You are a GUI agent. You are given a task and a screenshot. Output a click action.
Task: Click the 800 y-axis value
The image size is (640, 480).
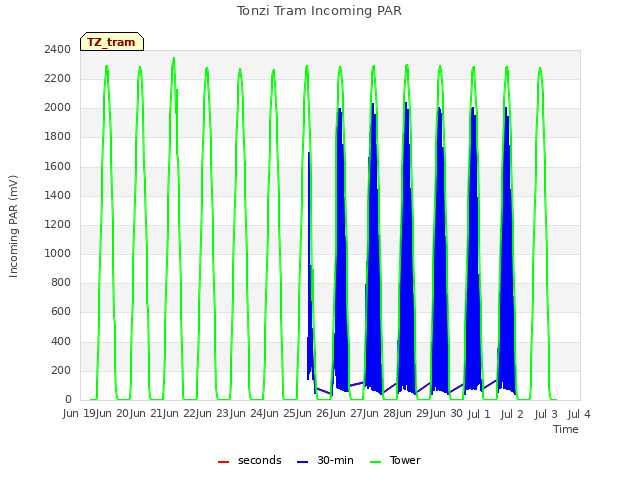click(x=61, y=282)
